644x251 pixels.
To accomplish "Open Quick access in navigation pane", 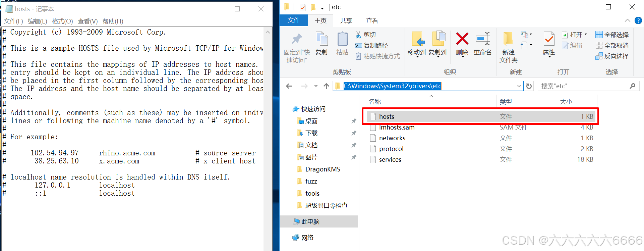I will (309, 109).
